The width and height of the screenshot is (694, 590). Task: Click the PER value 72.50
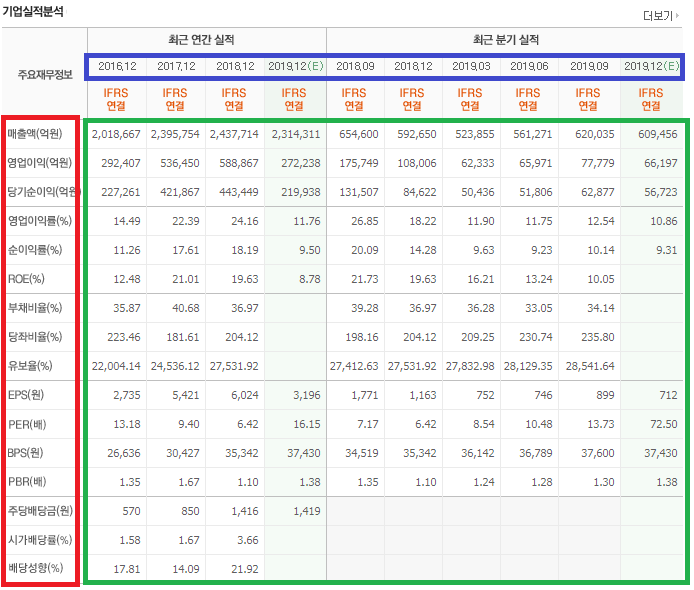tap(663, 424)
